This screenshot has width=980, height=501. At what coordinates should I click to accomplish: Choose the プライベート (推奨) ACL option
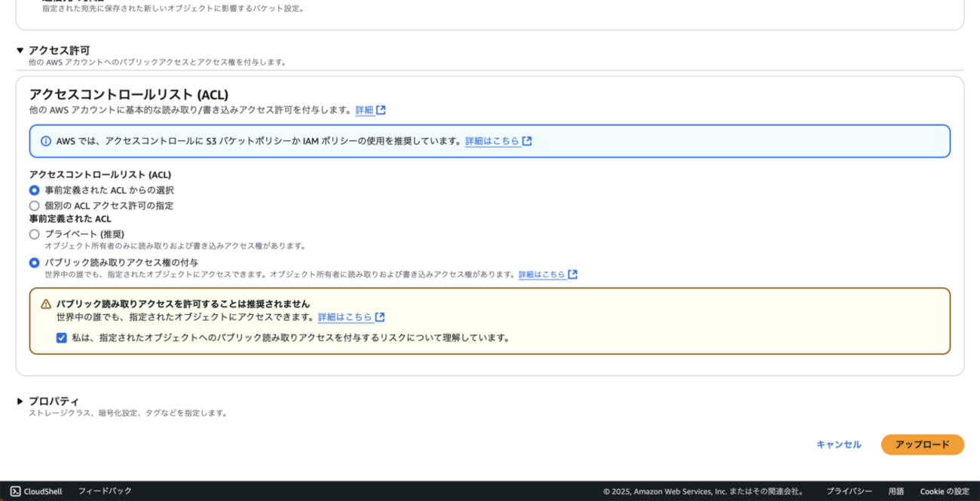point(34,234)
